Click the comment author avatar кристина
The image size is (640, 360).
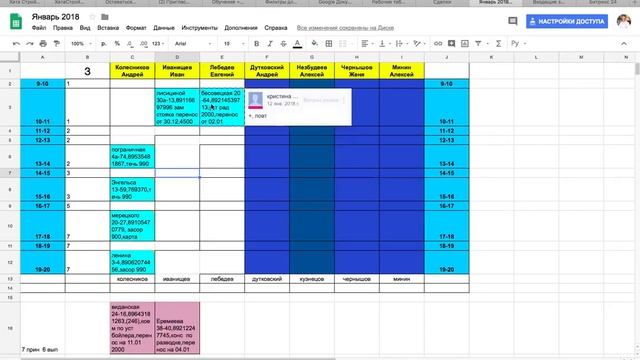[x=256, y=100]
